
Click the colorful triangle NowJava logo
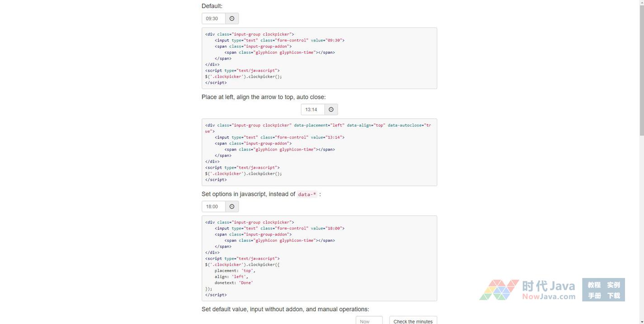(498, 290)
